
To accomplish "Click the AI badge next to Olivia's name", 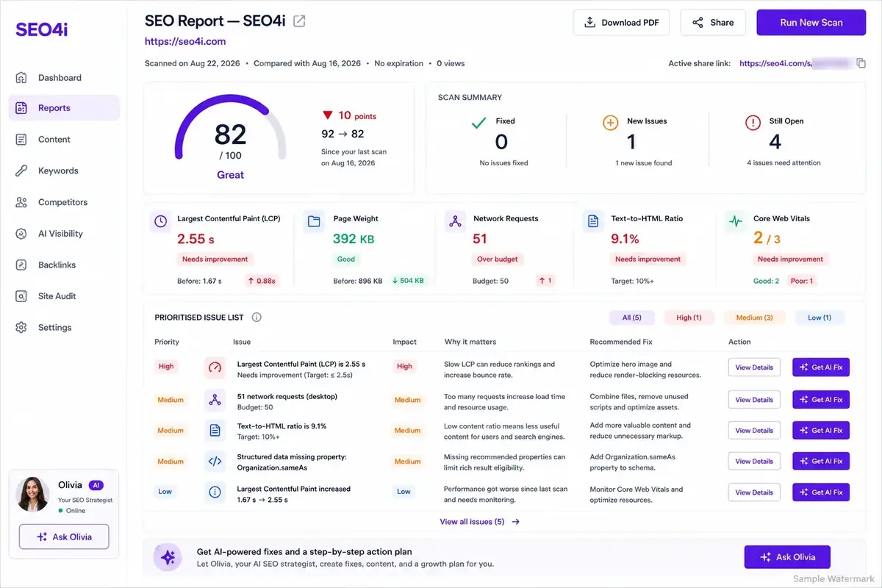I will tap(96, 485).
